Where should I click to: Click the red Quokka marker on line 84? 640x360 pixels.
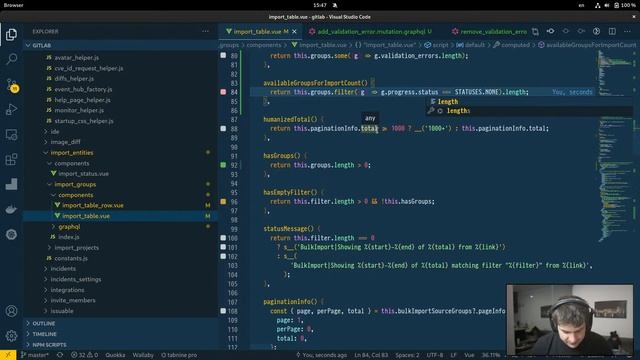223,92
